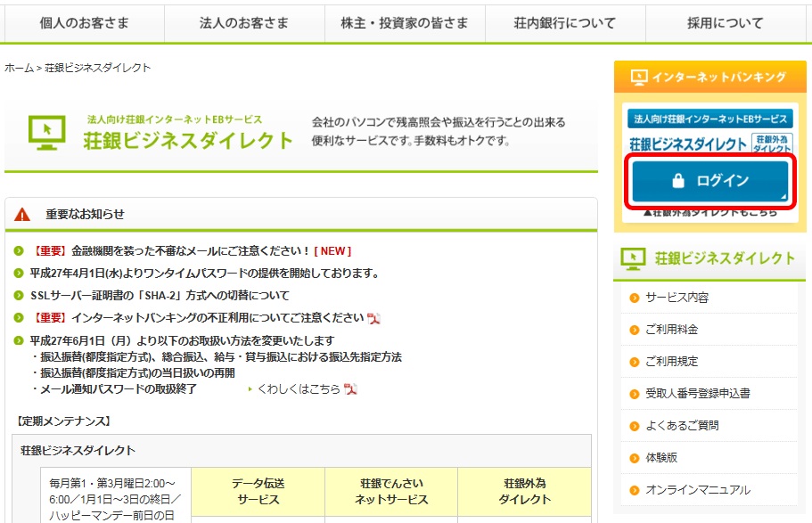Screen dimensions: 812x523
Task: Open ご利用規定 in the sidebar
Action: point(672,362)
